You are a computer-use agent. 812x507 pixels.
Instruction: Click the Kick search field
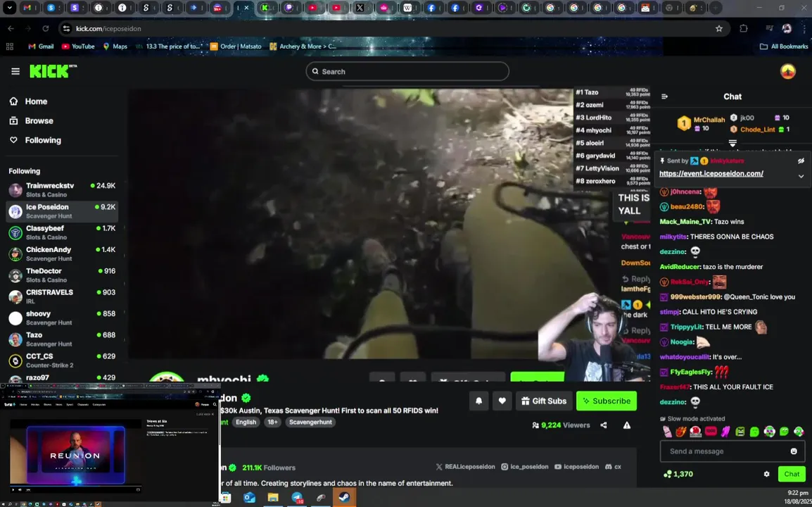click(407, 72)
